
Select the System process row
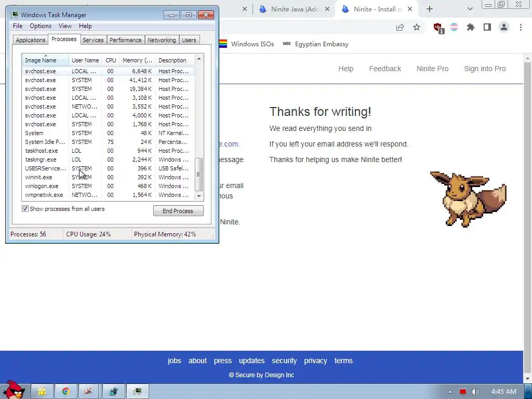[108, 133]
